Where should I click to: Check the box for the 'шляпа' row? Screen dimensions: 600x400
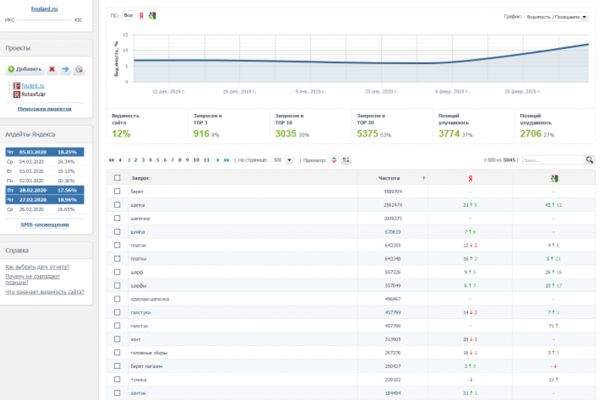117,232
